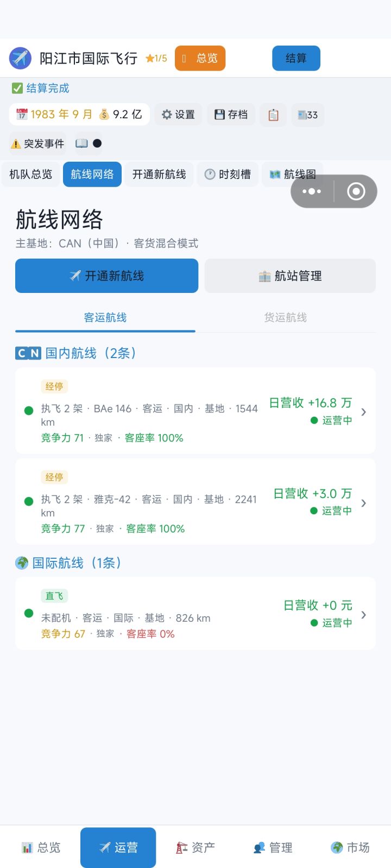Select 客运航线 passenger routes

pyautogui.click(x=105, y=317)
